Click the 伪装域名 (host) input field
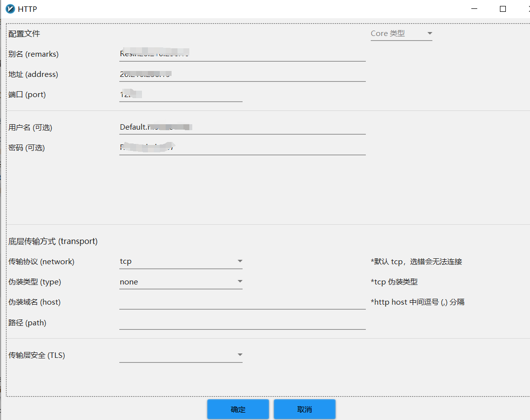This screenshot has height=420, width=530. pyautogui.click(x=243, y=302)
